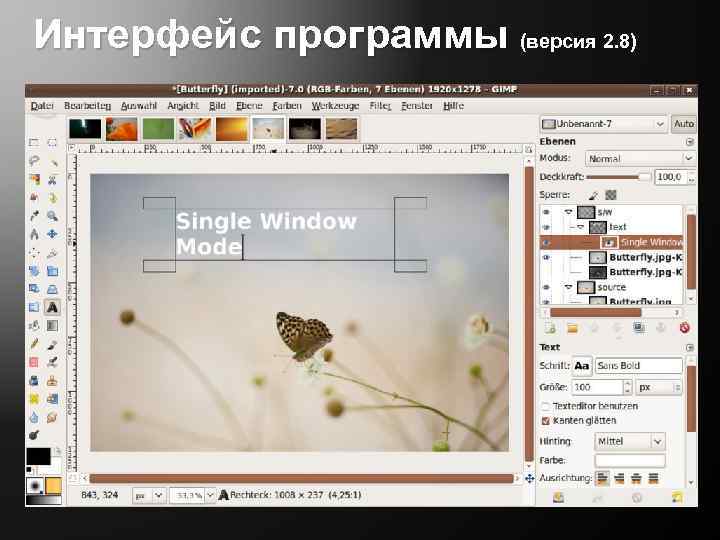Set text alignment to centered

(636, 478)
